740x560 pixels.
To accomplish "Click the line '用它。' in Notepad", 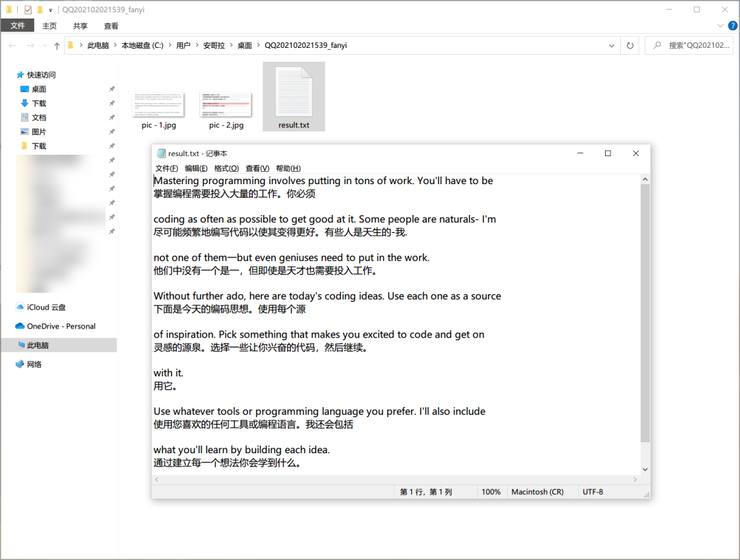I will pos(165,386).
